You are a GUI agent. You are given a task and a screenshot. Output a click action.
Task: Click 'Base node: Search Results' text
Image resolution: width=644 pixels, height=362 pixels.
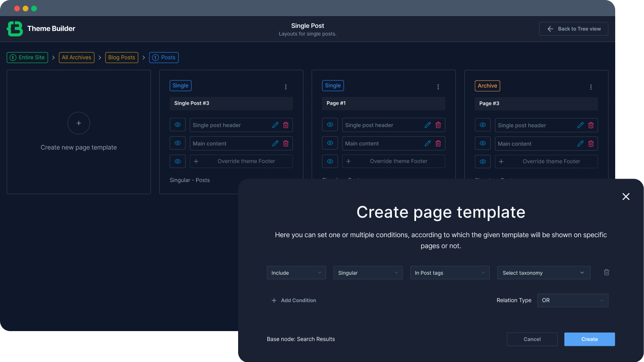coord(301,339)
